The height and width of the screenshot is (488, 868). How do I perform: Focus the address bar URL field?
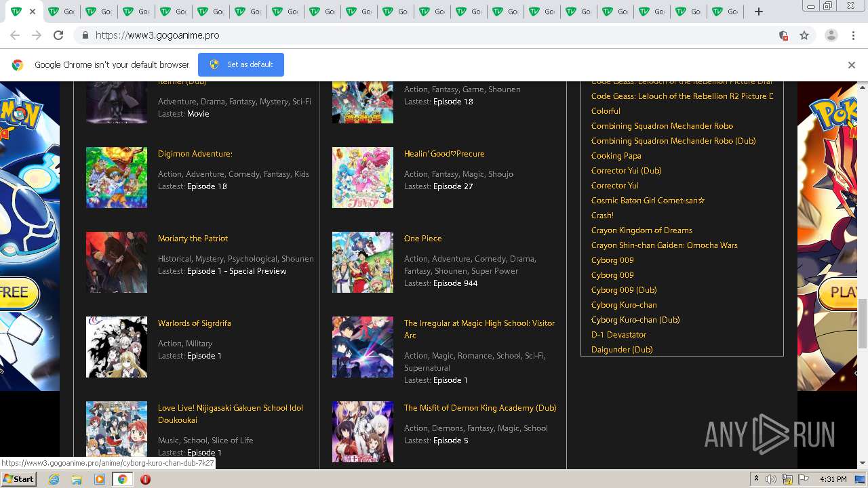click(x=434, y=35)
